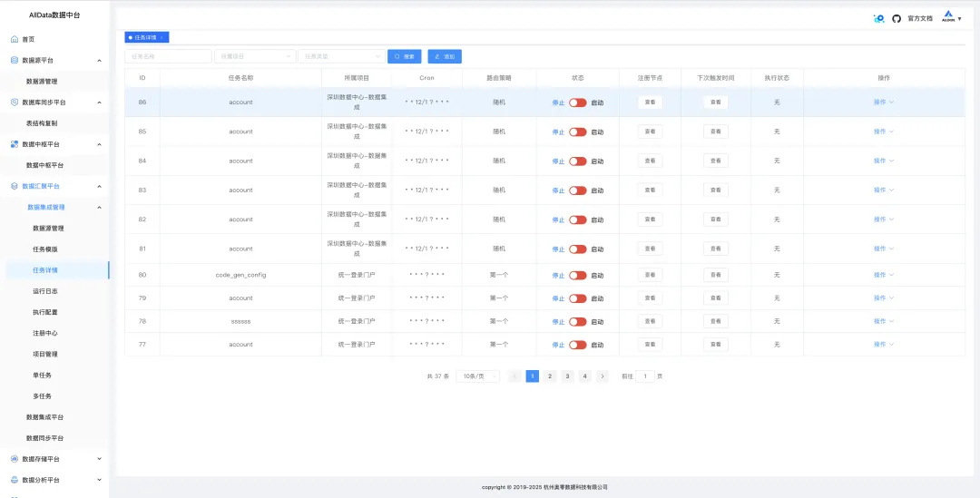Toggle the status switch for task ID 84

point(577,161)
